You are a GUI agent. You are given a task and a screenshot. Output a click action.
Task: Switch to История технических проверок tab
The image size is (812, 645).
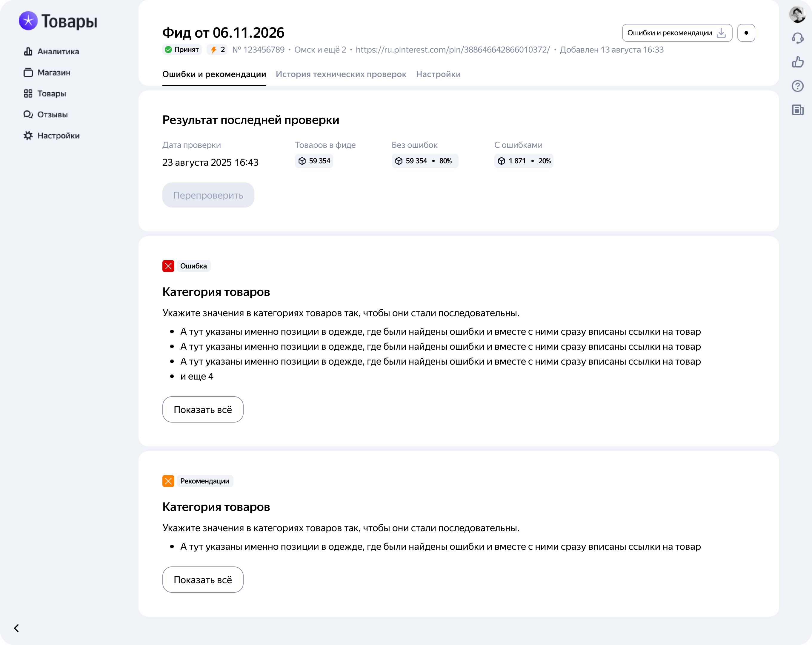[341, 74]
